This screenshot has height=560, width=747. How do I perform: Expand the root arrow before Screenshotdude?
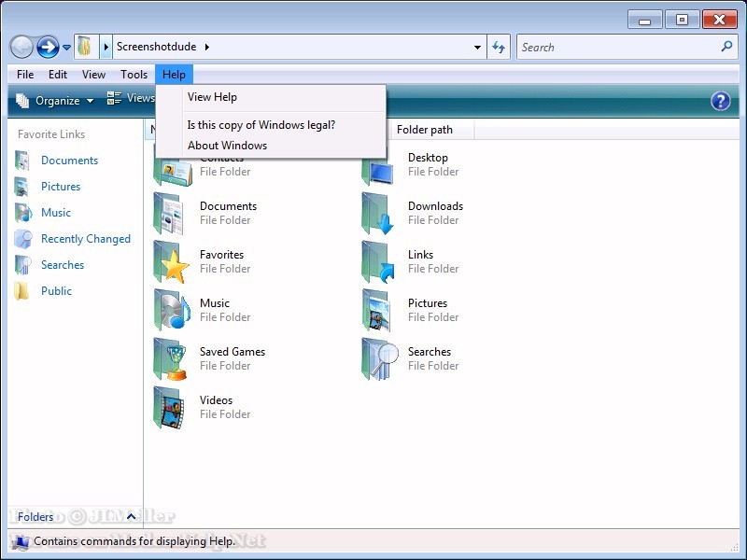106,47
